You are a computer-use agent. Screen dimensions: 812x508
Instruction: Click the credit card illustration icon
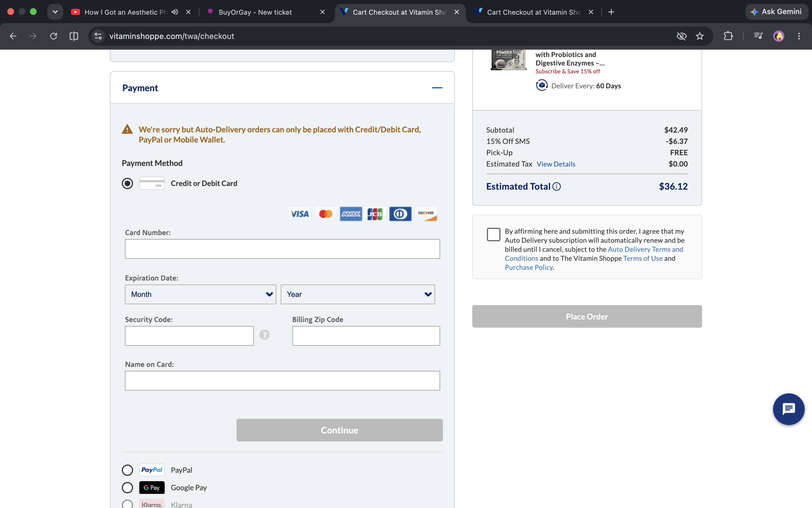point(152,183)
